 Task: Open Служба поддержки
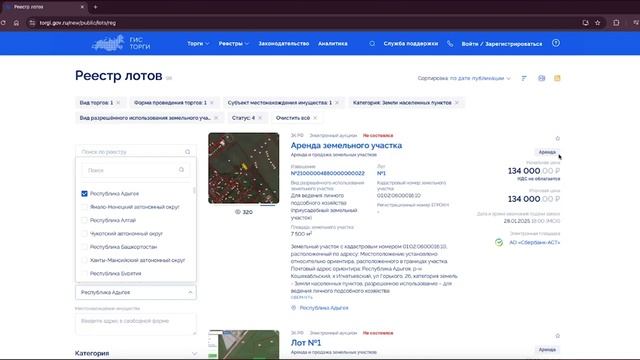click(411, 43)
